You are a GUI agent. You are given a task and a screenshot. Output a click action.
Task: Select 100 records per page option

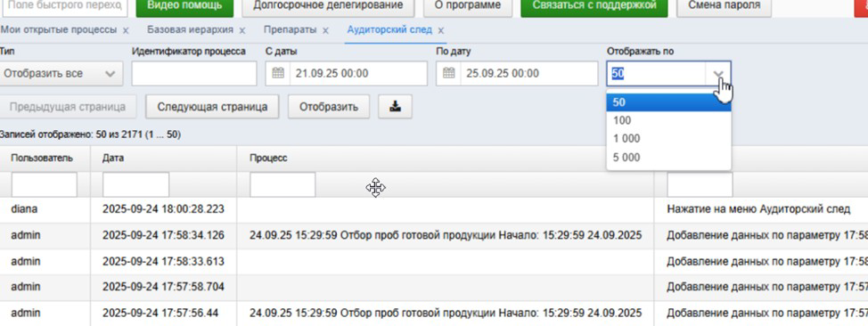[668, 120]
